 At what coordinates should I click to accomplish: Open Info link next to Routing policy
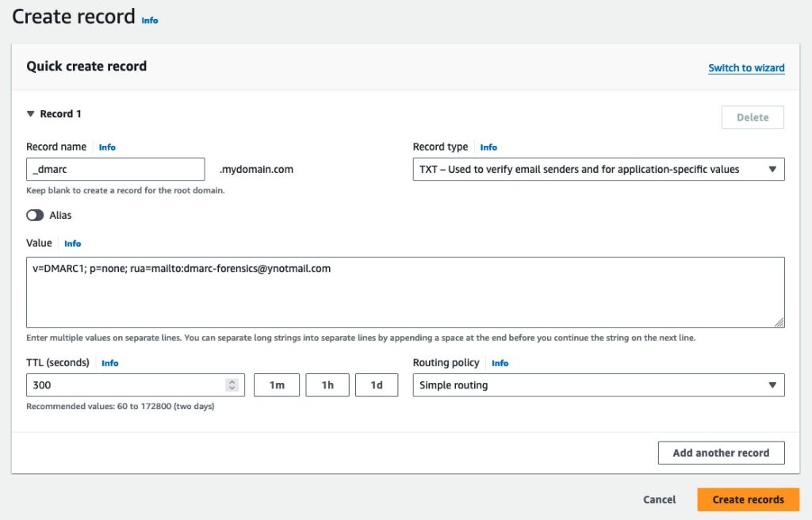[500, 363]
